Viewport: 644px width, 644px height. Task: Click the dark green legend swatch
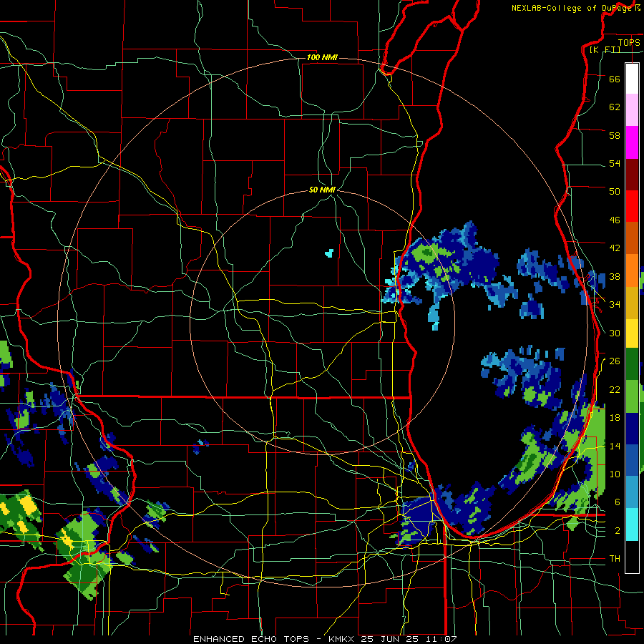click(632, 364)
